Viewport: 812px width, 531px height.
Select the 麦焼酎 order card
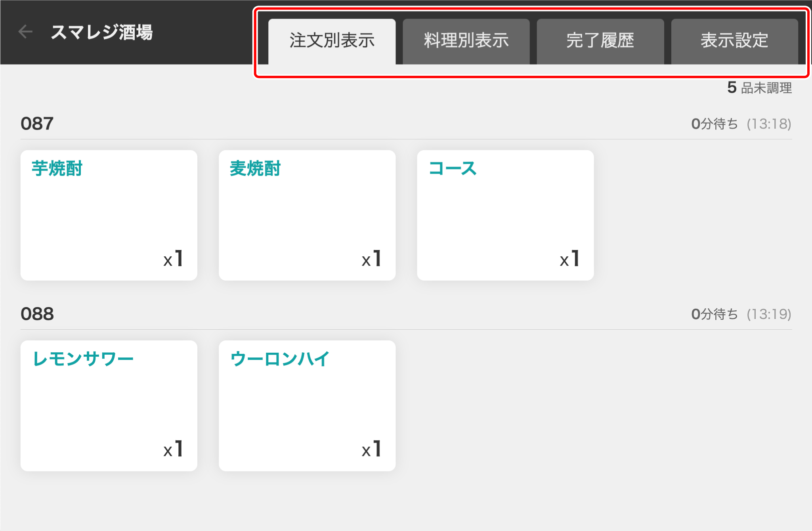(x=307, y=215)
